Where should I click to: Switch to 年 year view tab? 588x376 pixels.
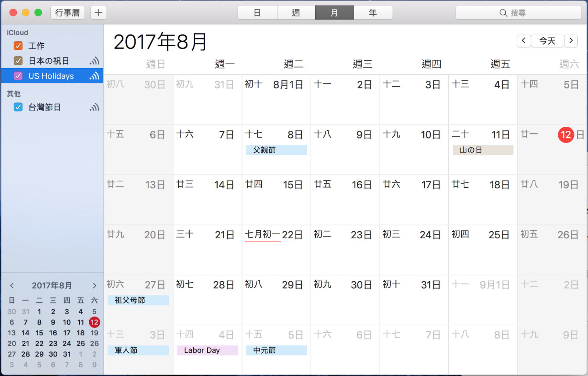tap(373, 13)
